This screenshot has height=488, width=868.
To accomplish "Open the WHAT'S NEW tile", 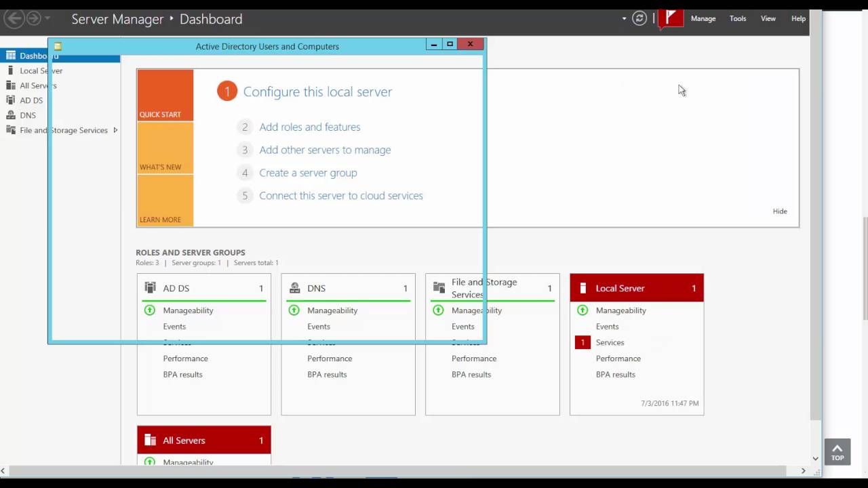I will (165, 148).
